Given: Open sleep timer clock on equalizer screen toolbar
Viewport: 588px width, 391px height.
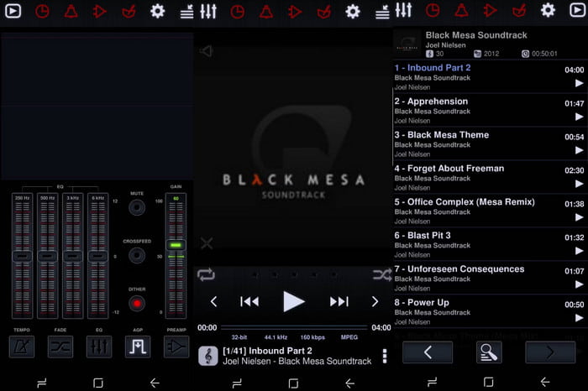Looking at the screenshot, I should point(42,12).
